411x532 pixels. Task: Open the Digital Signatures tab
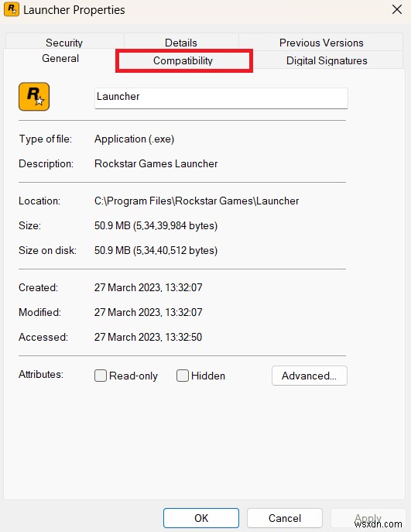coord(327,60)
